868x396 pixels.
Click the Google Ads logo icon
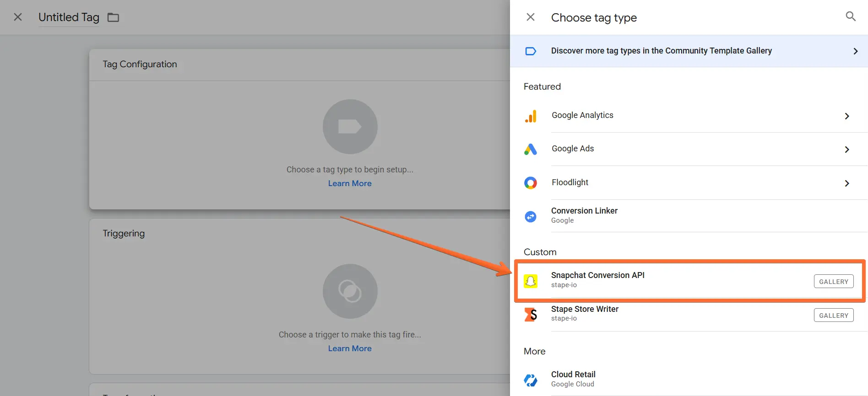click(x=531, y=149)
